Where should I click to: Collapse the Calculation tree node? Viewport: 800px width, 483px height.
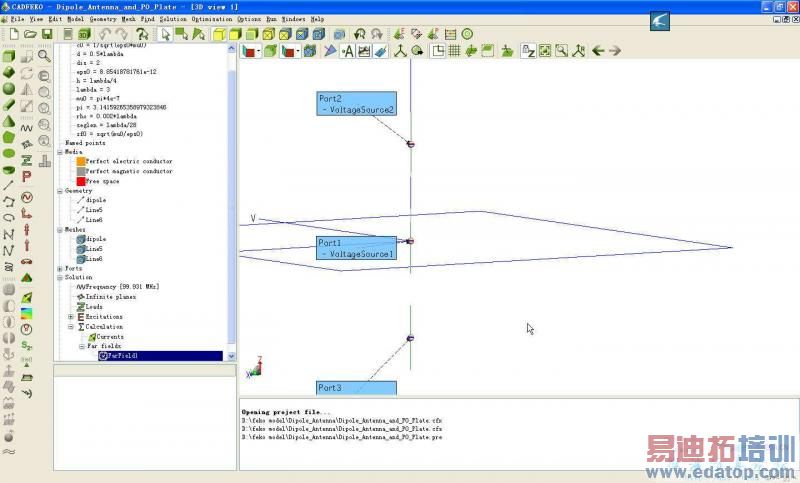click(71, 326)
